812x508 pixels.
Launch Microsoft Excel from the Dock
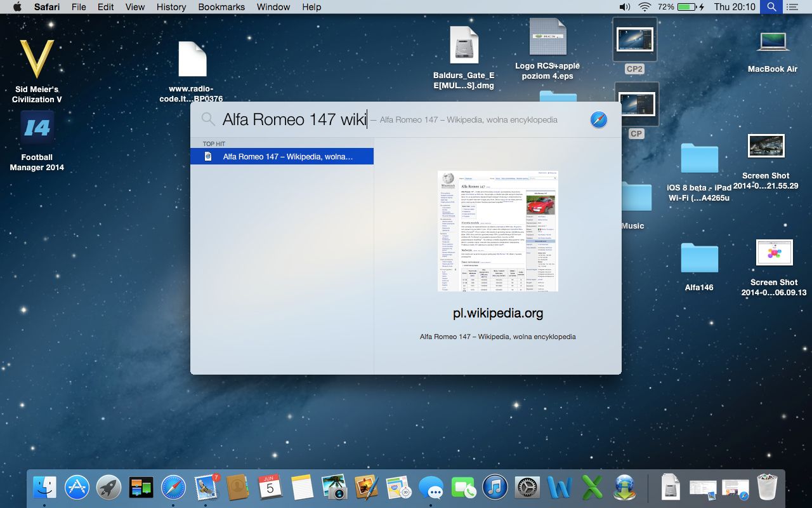coord(593,488)
